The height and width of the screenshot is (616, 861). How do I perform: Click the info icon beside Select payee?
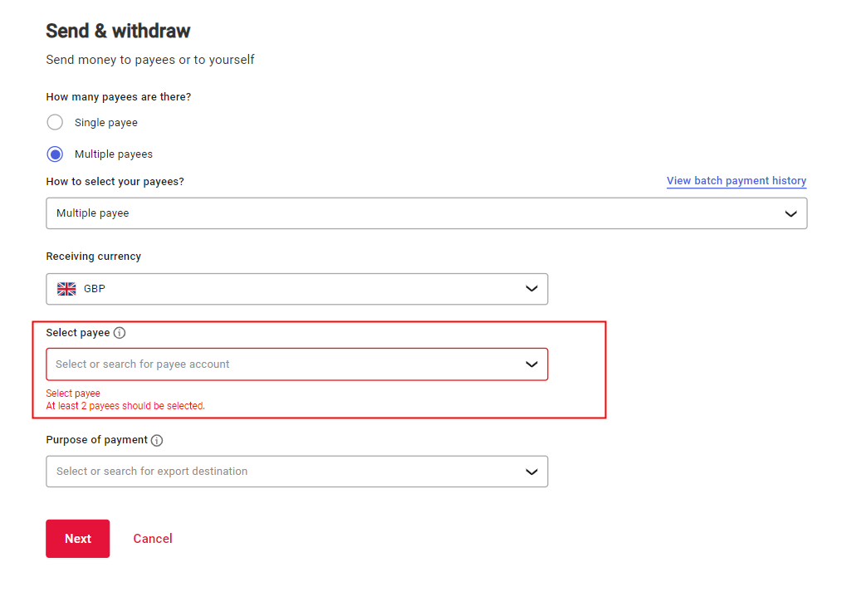[120, 333]
